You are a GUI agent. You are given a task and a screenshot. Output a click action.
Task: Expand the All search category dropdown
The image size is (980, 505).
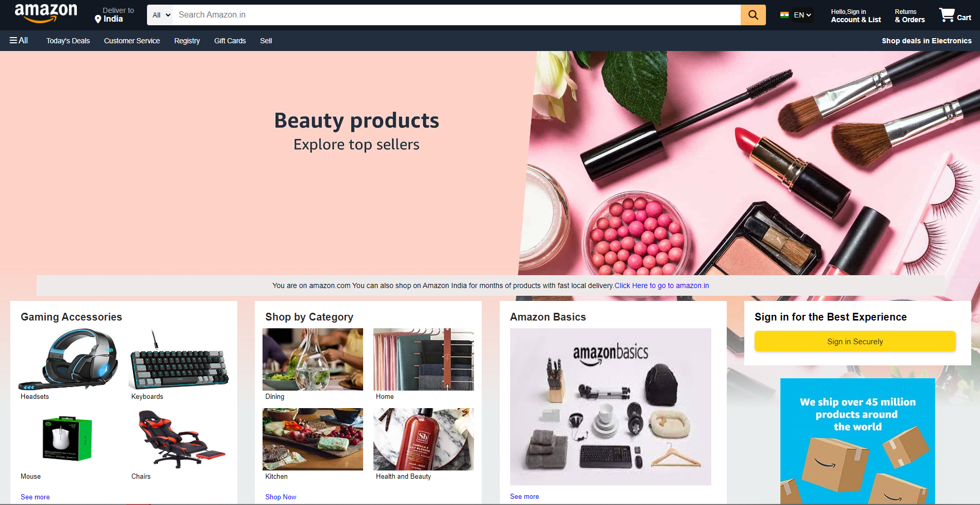point(161,15)
